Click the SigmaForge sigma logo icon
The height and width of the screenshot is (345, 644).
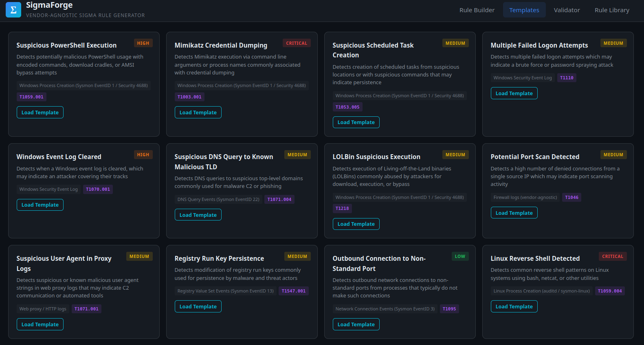(13, 10)
